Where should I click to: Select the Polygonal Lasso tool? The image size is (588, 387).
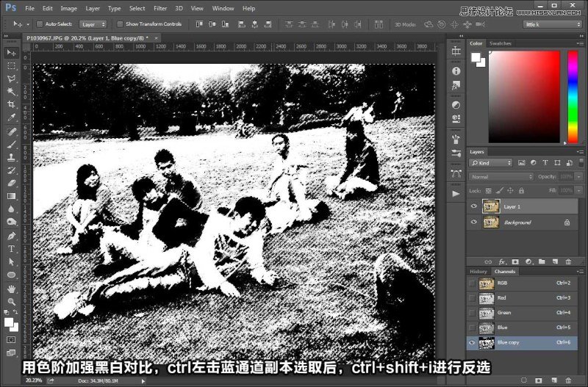(x=11, y=79)
